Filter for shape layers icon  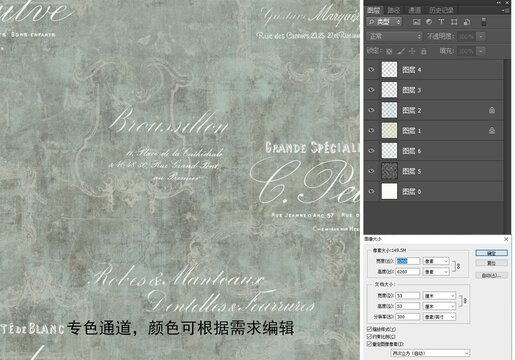[x=454, y=22]
